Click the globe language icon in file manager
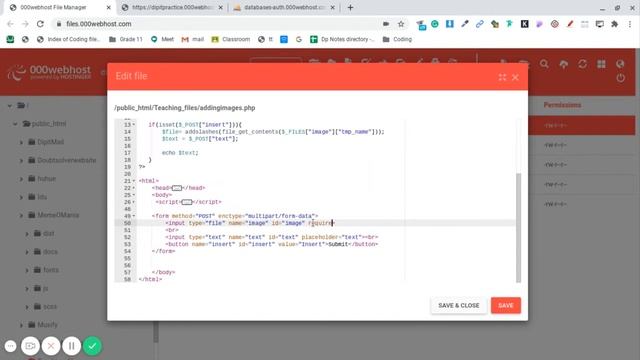 click(620, 64)
